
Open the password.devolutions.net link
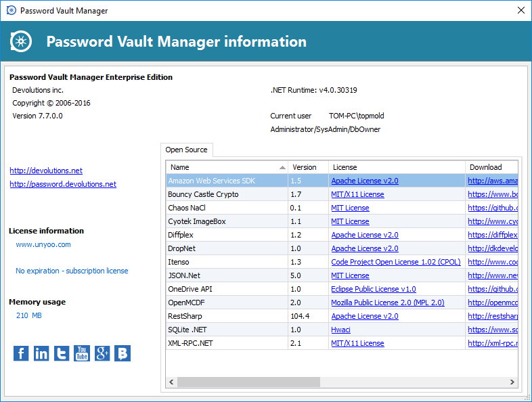point(63,184)
